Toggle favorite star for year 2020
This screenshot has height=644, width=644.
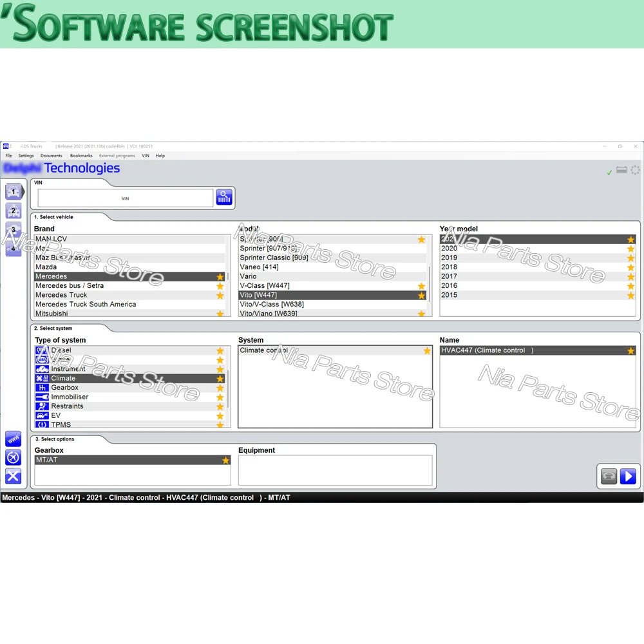coord(631,249)
